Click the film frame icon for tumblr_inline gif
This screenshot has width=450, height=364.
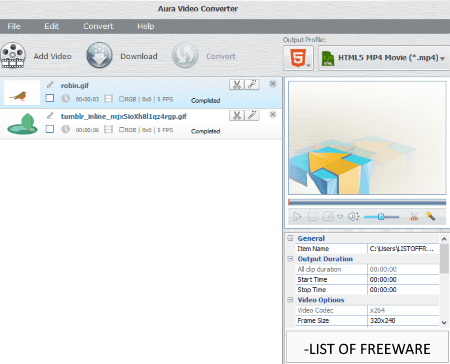point(108,129)
